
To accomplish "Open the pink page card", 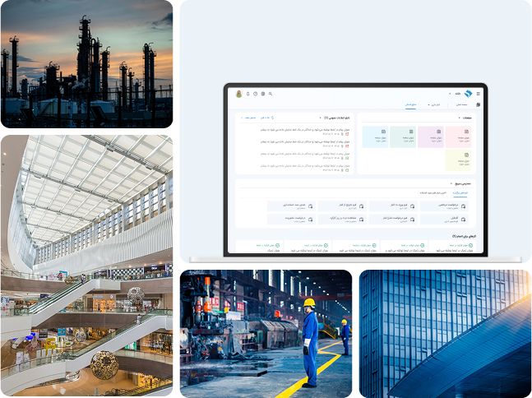I will [458, 137].
